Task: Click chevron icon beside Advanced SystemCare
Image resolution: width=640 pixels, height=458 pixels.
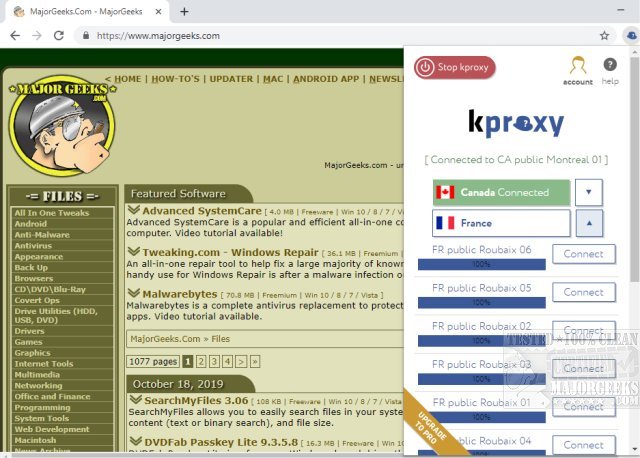Action: (133, 210)
